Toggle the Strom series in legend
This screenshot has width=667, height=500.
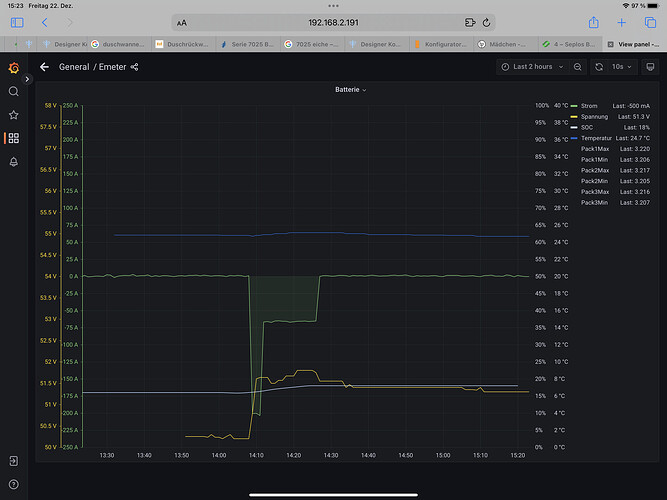click(588, 105)
